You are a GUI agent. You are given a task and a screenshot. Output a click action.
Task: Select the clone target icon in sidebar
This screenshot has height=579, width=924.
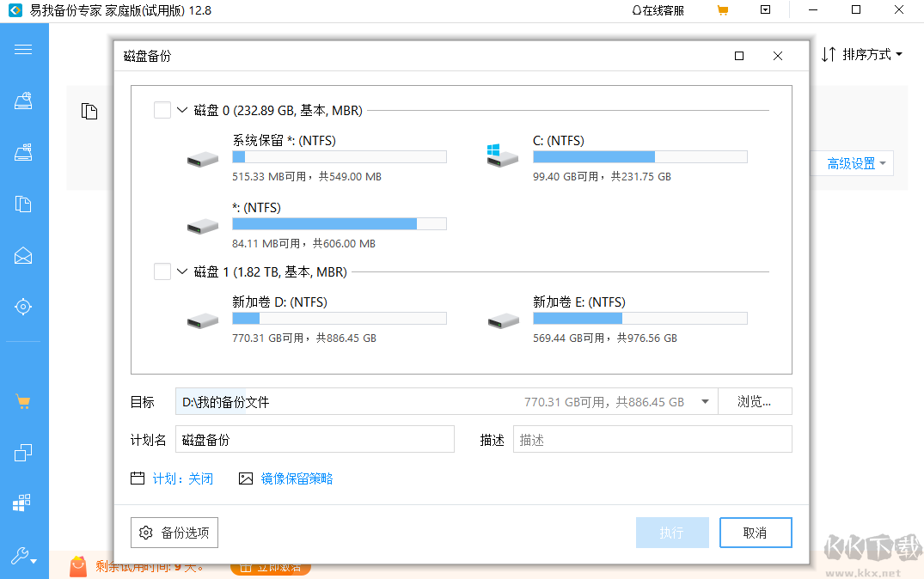pos(23,307)
